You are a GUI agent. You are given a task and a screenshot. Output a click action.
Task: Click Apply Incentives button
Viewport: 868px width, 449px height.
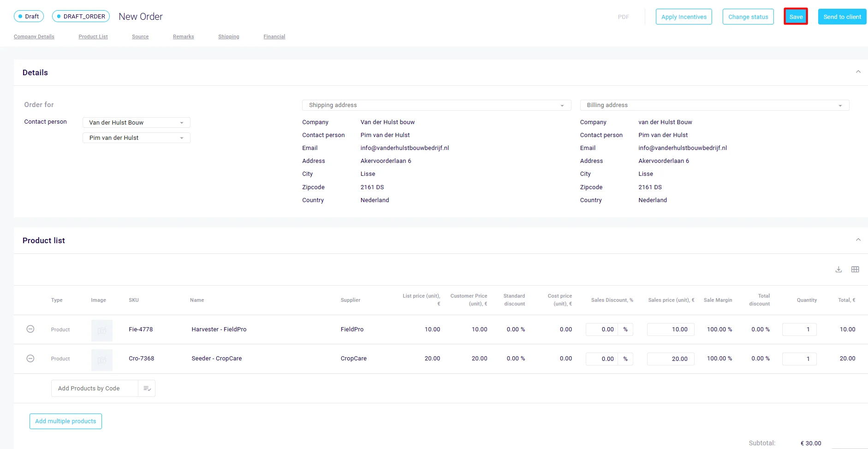[684, 17]
